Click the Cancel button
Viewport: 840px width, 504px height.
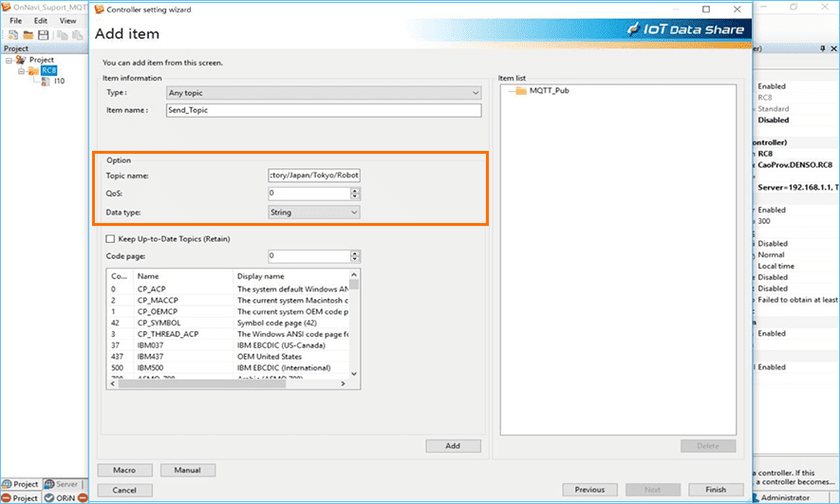125,490
